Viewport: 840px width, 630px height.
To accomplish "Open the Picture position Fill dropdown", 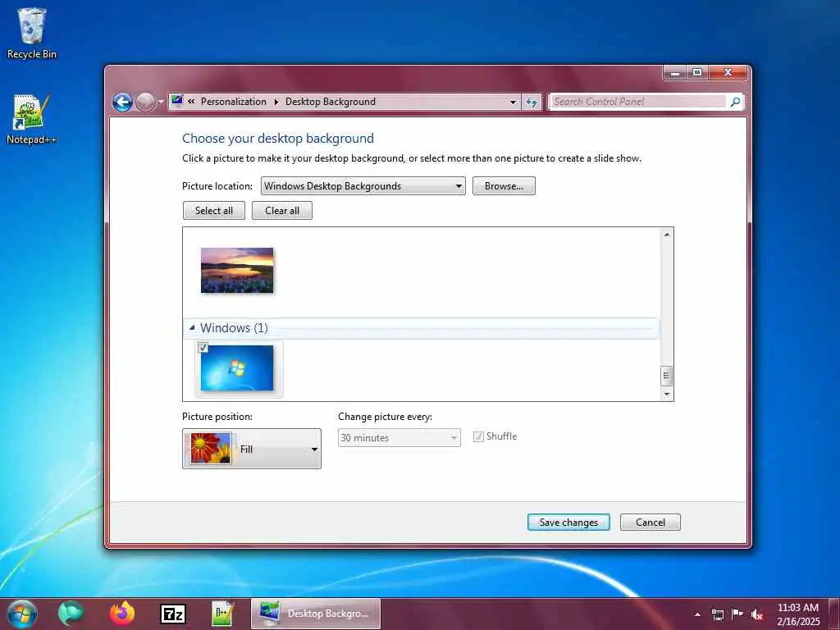I will pos(252,449).
